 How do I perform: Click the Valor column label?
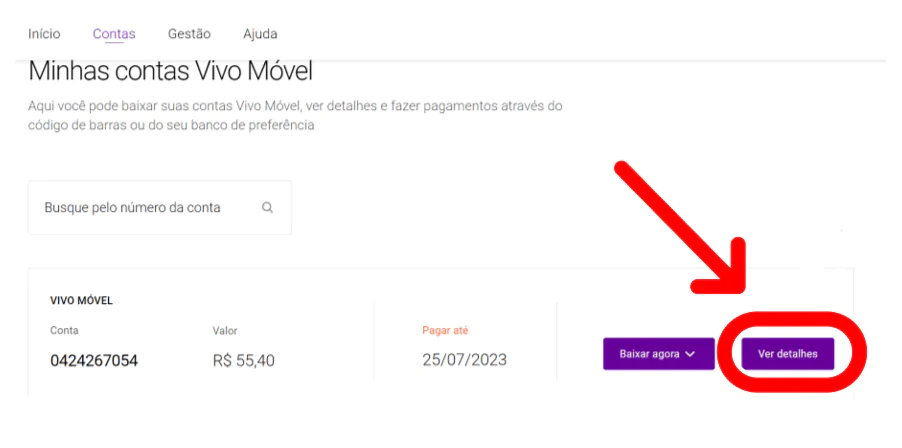pos(225,330)
